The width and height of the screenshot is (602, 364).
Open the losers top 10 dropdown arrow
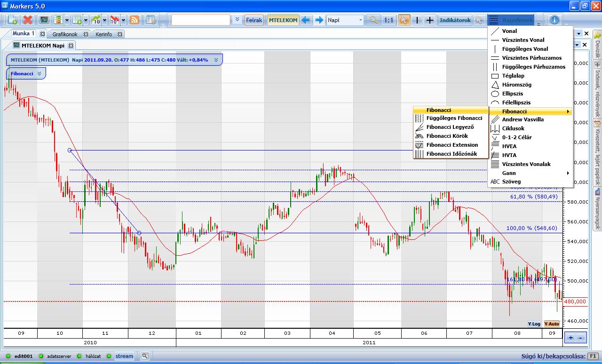123,20
